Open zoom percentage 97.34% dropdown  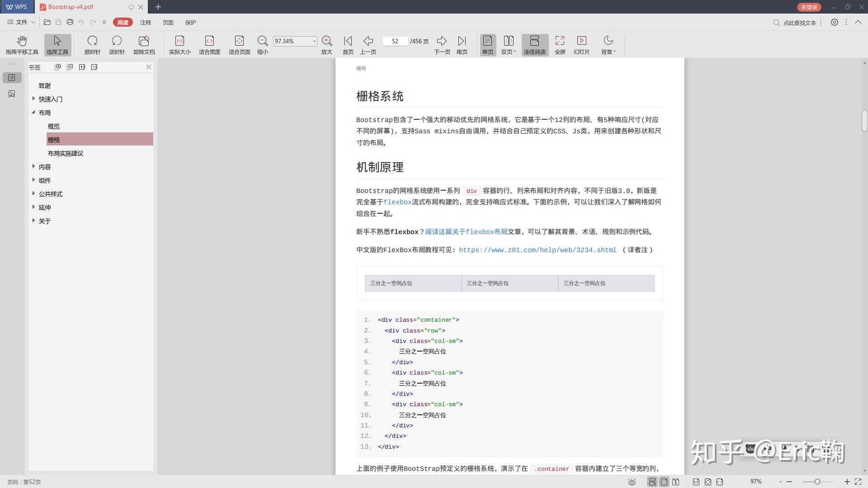tap(314, 41)
